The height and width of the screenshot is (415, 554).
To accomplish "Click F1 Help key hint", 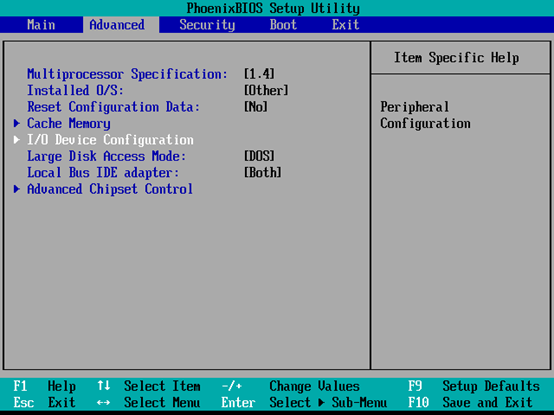I will coord(45,386).
